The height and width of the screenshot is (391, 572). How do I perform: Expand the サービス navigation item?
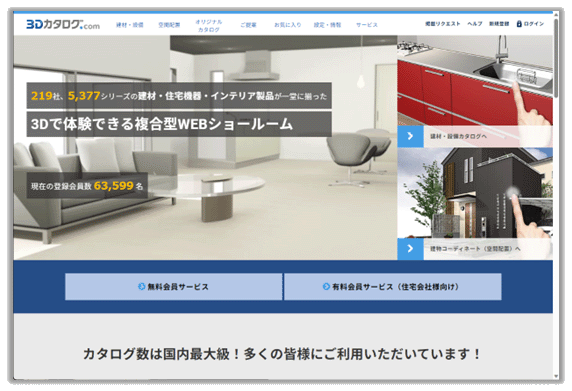[367, 25]
